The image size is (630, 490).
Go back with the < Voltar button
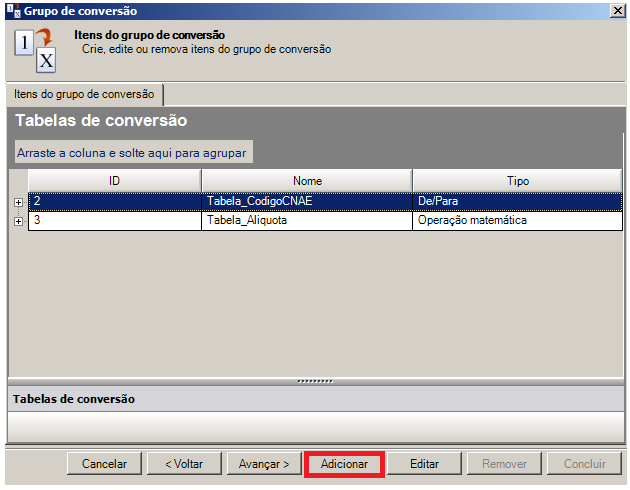click(184, 464)
